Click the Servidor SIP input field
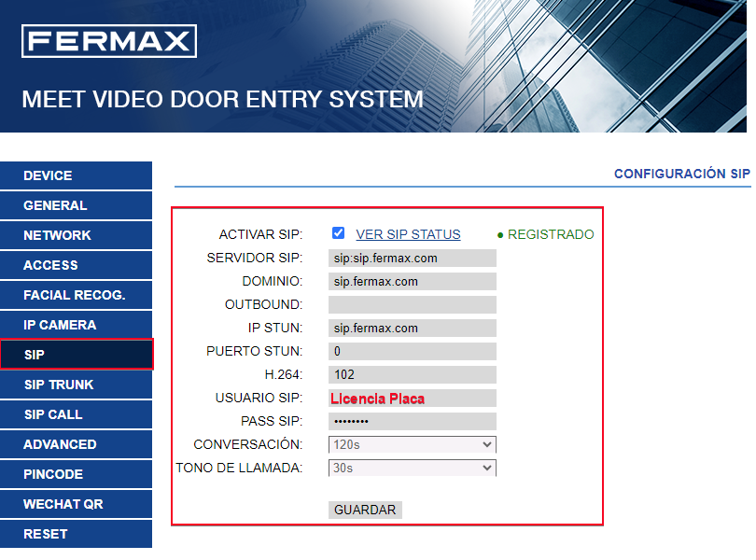Image resolution: width=756 pixels, height=560 pixels. [412, 259]
